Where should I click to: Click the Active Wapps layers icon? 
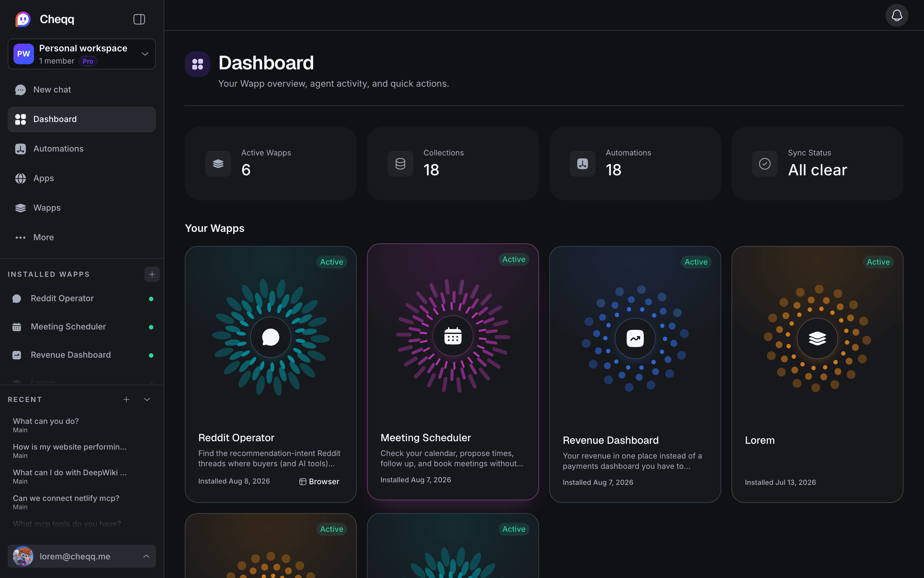[x=218, y=164]
